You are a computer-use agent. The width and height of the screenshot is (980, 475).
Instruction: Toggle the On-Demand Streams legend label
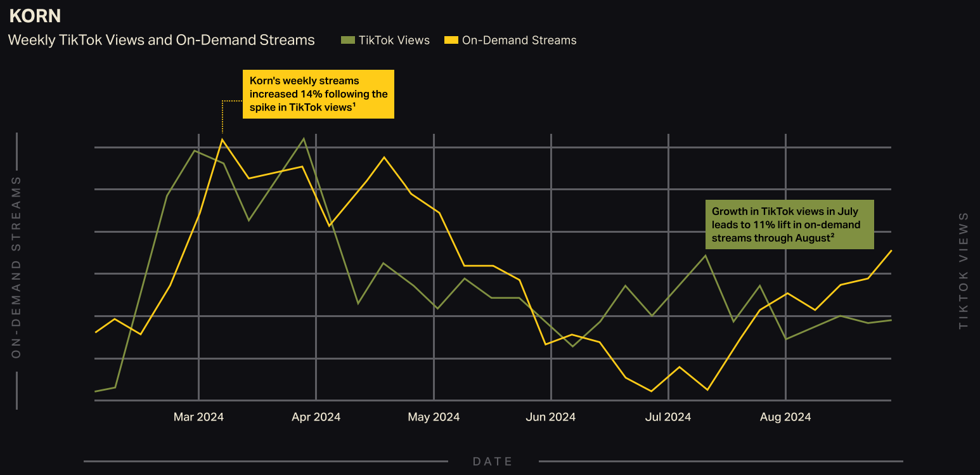pos(519,41)
